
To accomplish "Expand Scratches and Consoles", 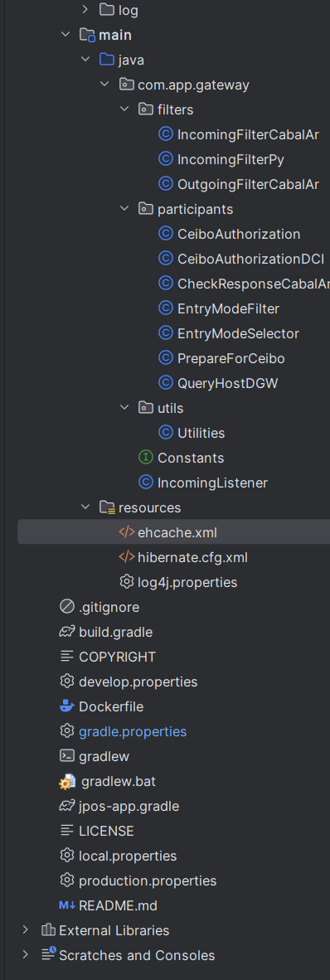I will coord(25,955).
